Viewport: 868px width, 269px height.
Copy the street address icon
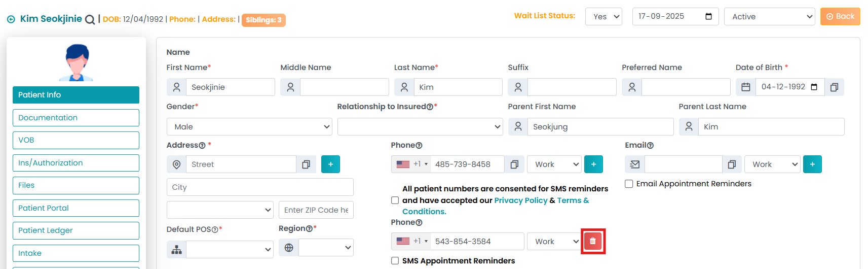click(306, 164)
